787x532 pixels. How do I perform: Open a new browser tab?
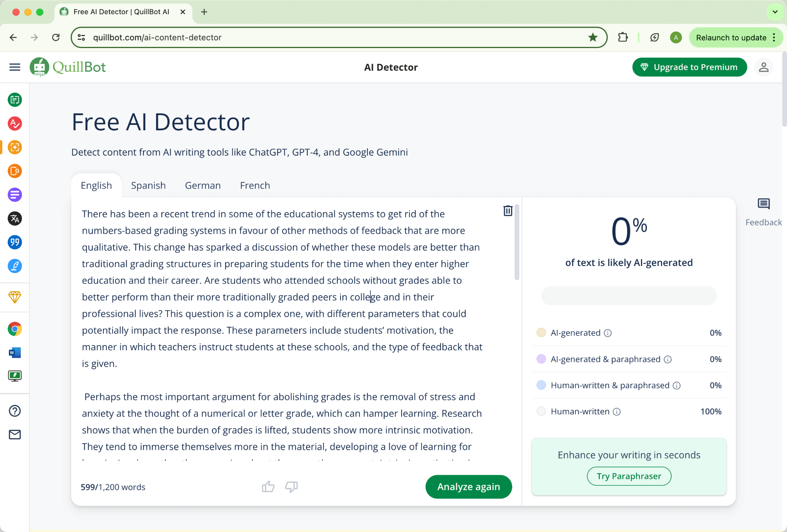[x=204, y=12]
